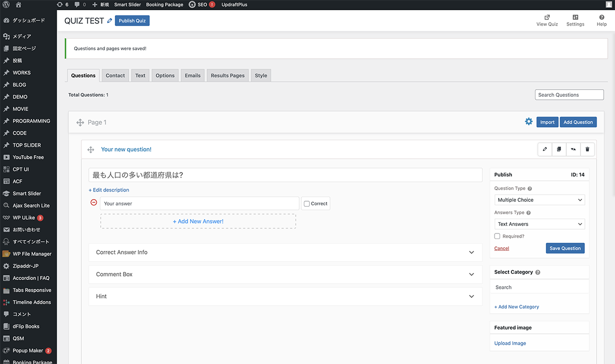Screen dimensions: 615x364
Task: Enable the Required? checkbox
Action: pyautogui.click(x=497, y=237)
